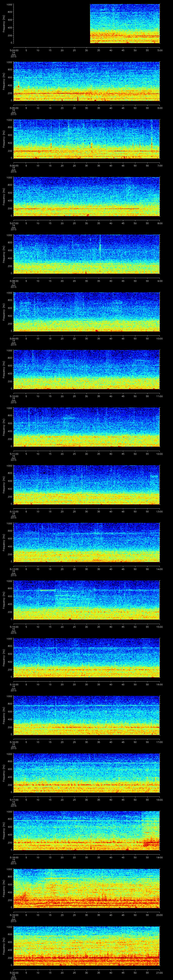This screenshot has width=173, height=980.
Task: Click the 5:17:00 time axis label
Action: (x=14, y=799)
